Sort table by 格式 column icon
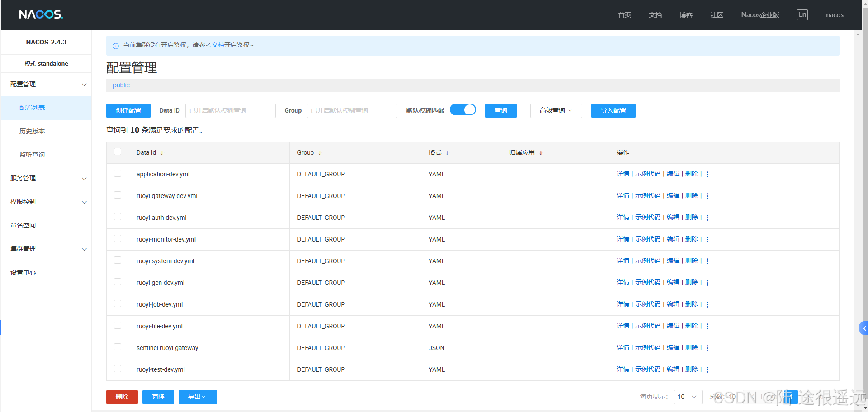Screen dimensions: 868x412 click(448, 153)
